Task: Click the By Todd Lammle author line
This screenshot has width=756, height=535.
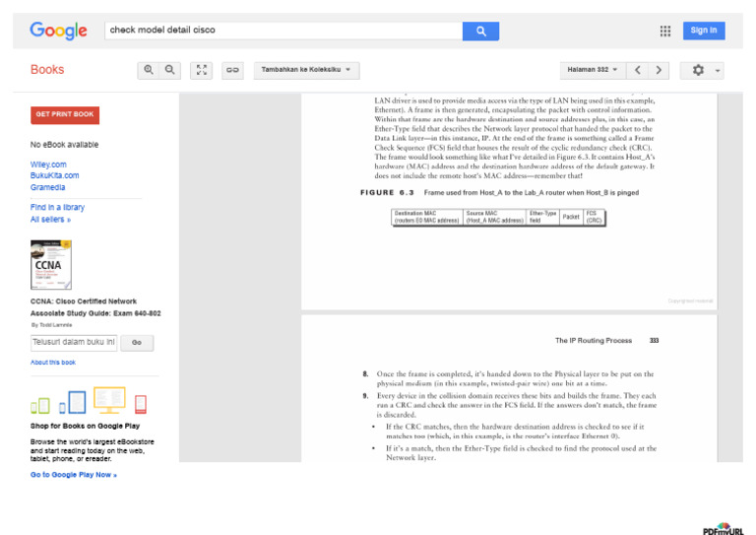Action: pos(51,325)
